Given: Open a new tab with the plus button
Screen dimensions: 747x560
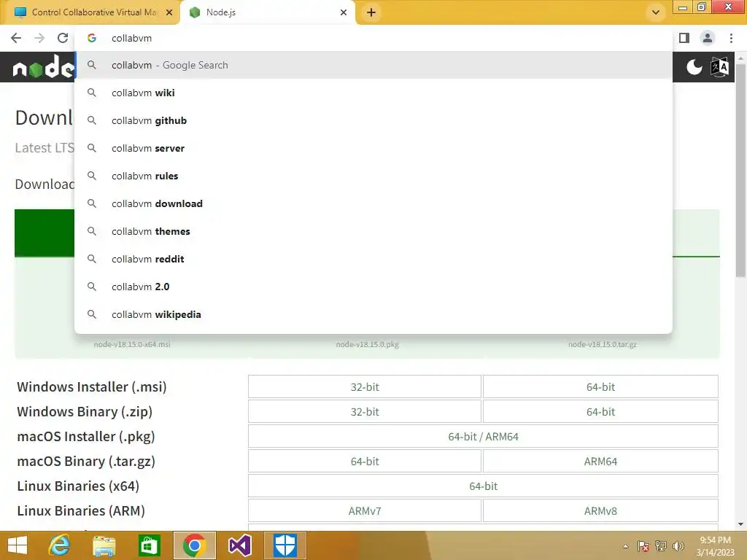Looking at the screenshot, I should point(371,12).
